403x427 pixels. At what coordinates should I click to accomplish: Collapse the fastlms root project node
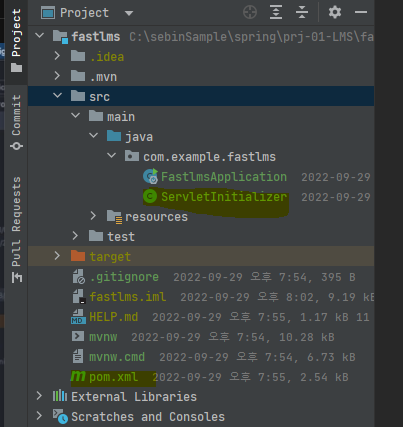pyautogui.click(x=39, y=35)
